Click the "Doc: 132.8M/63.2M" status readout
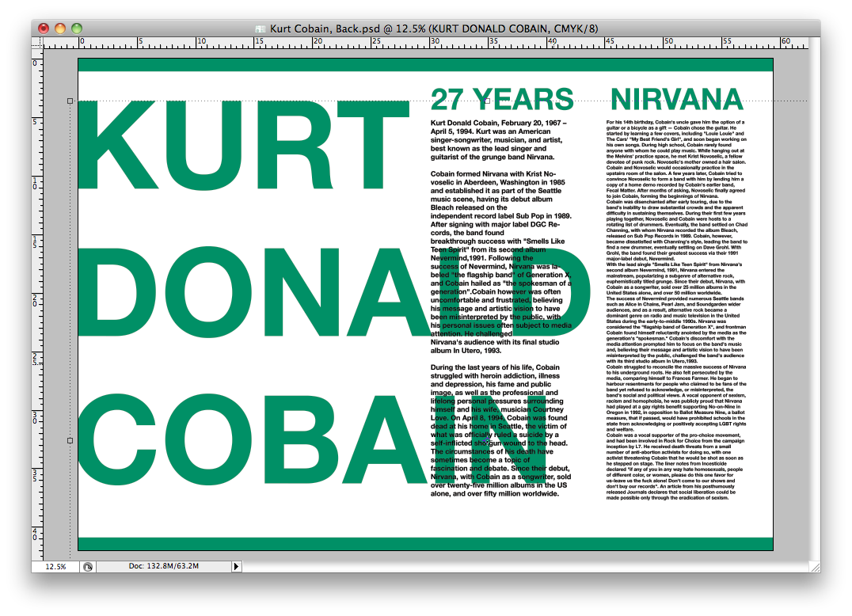 (x=164, y=566)
